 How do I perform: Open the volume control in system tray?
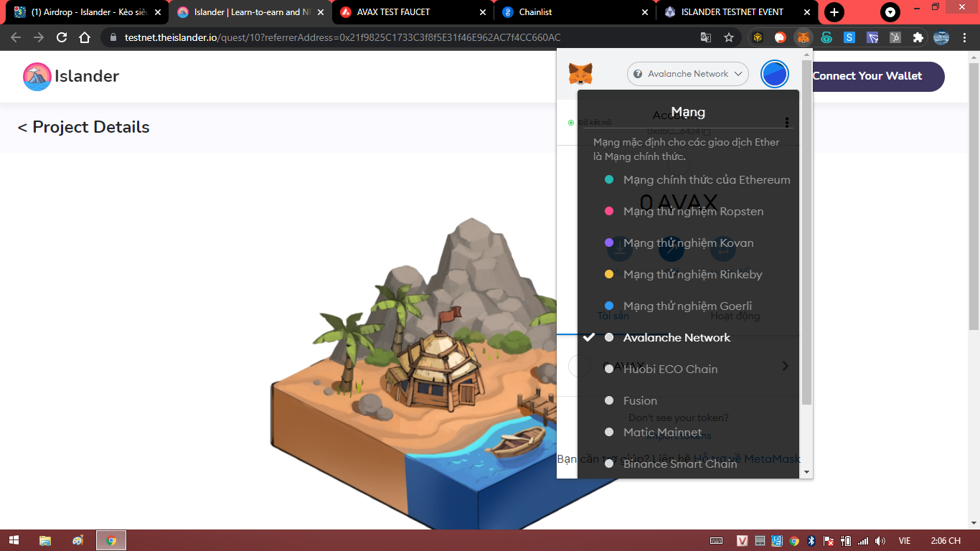880,540
